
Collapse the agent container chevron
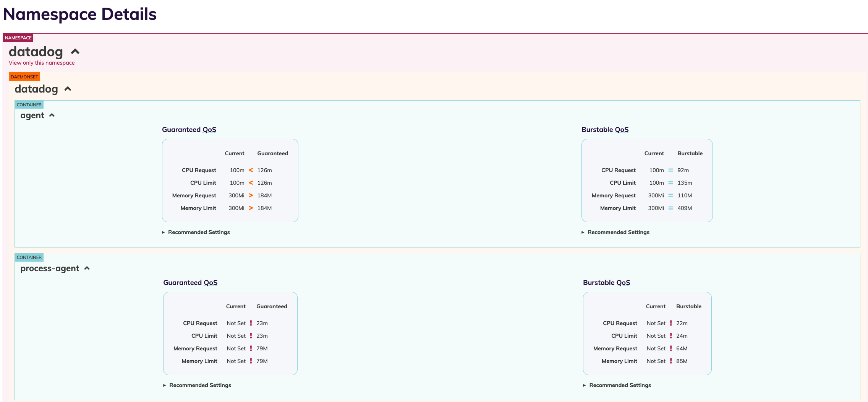pyautogui.click(x=52, y=115)
